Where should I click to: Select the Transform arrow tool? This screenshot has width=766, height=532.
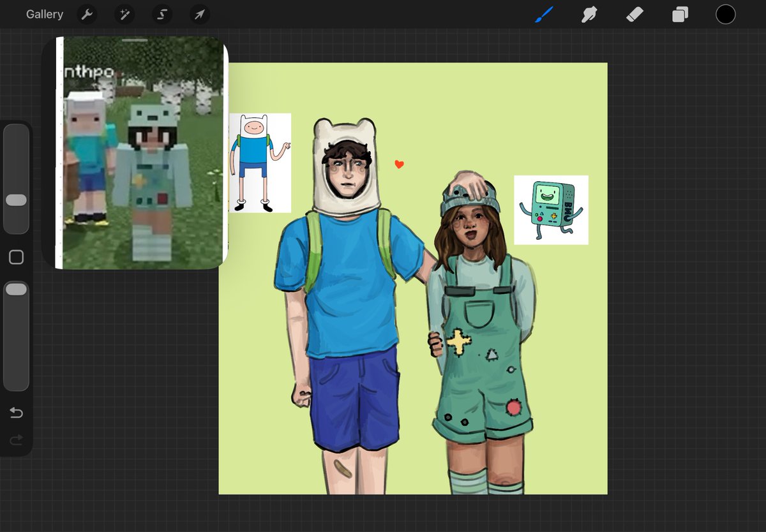coord(200,14)
